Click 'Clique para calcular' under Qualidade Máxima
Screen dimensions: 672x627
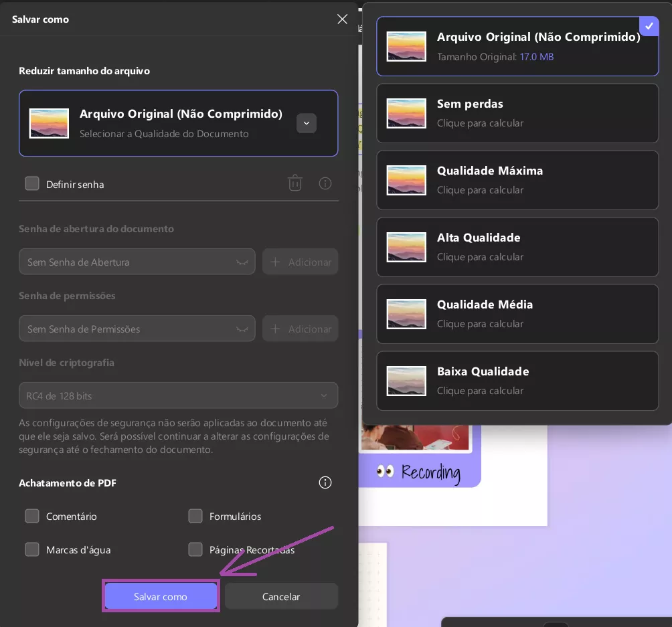pyautogui.click(x=480, y=190)
